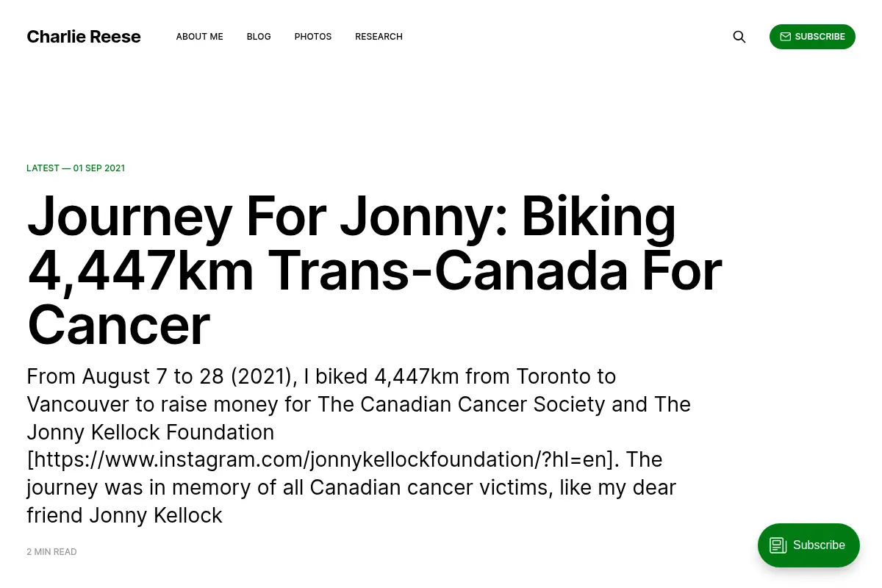Click the floating Subscribe portal button
Image resolution: width=882 pixels, height=588 pixels.
point(808,545)
